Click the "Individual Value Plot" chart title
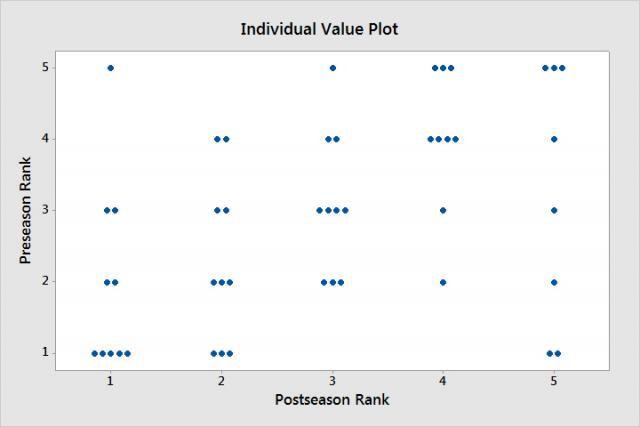This screenshot has width=640, height=427. 319,29
